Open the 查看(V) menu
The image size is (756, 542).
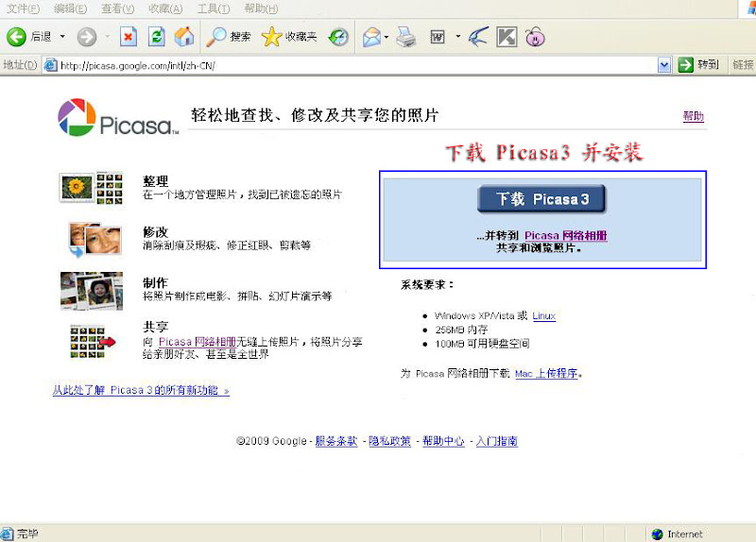[117, 8]
